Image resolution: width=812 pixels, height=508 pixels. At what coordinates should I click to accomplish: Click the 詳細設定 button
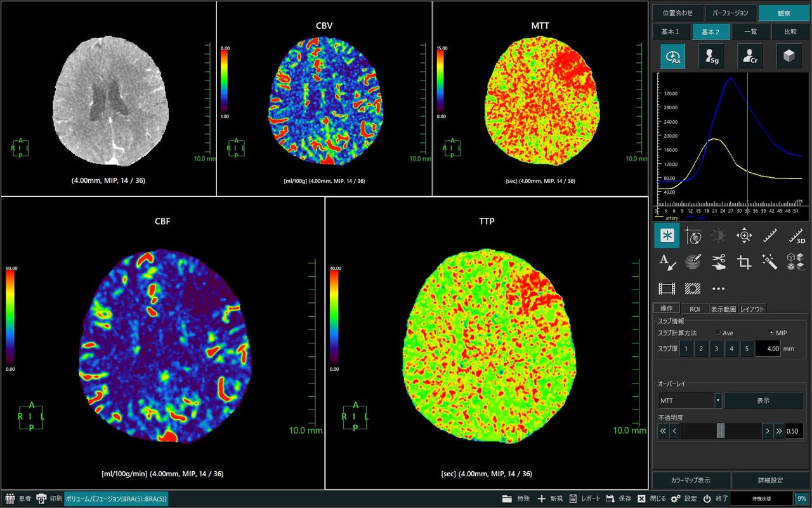(x=771, y=480)
